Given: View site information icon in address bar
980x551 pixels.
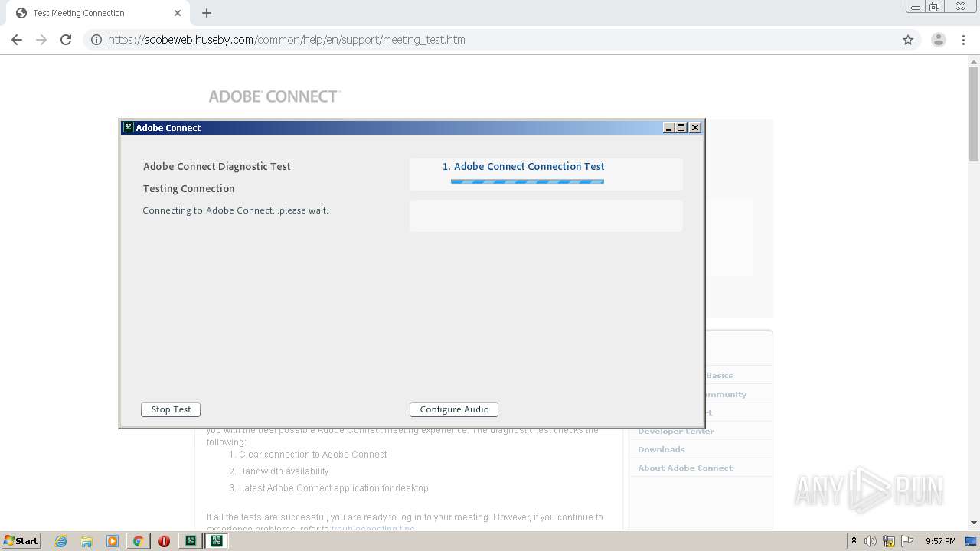Looking at the screenshot, I should (x=96, y=40).
